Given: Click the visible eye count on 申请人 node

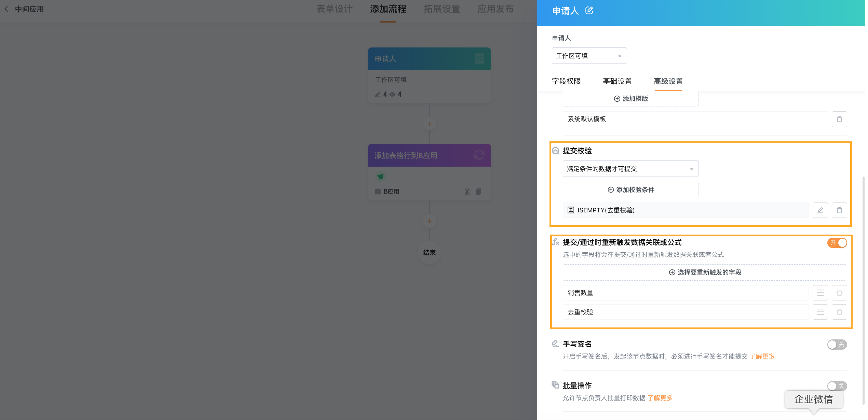Looking at the screenshot, I should (x=396, y=94).
